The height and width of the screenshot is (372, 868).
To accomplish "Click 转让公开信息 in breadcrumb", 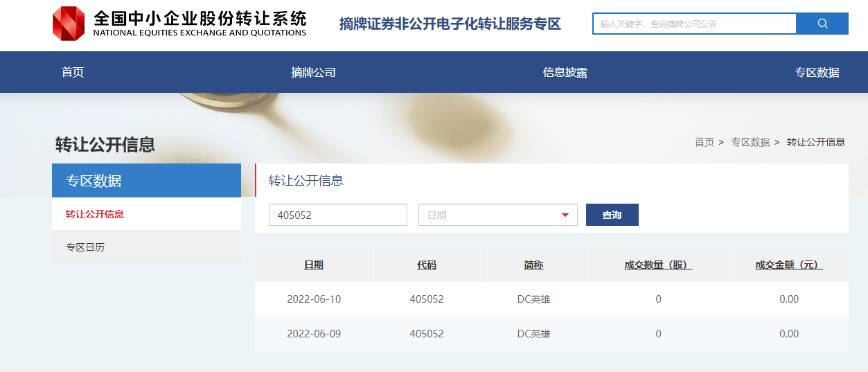I will (816, 142).
